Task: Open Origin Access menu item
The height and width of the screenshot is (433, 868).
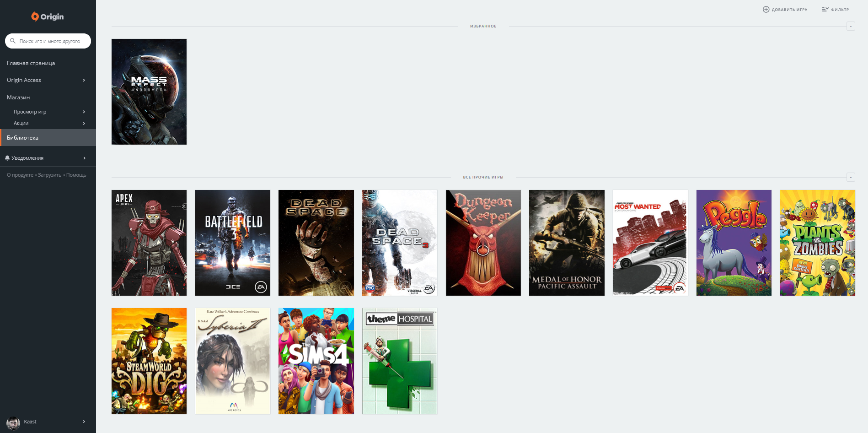Action: 24,80
